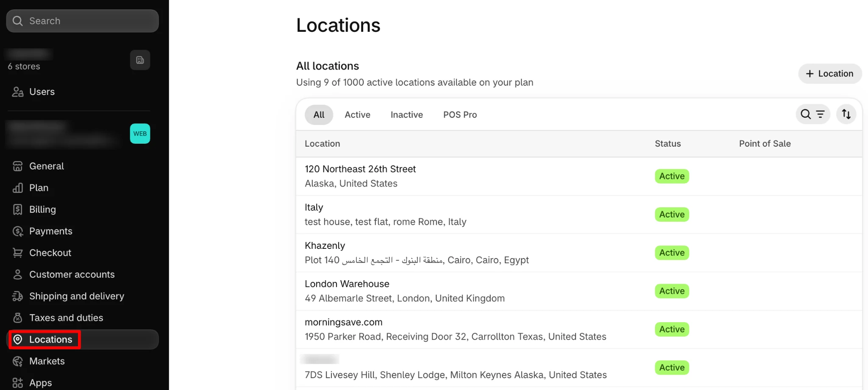
Task: Open General settings in sidebar
Action: pyautogui.click(x=83, y=166)
